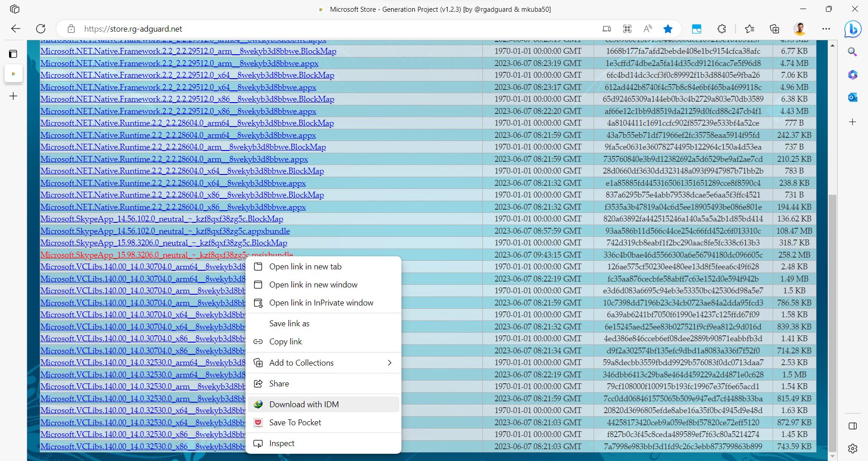Select Share from context menu

324,384
